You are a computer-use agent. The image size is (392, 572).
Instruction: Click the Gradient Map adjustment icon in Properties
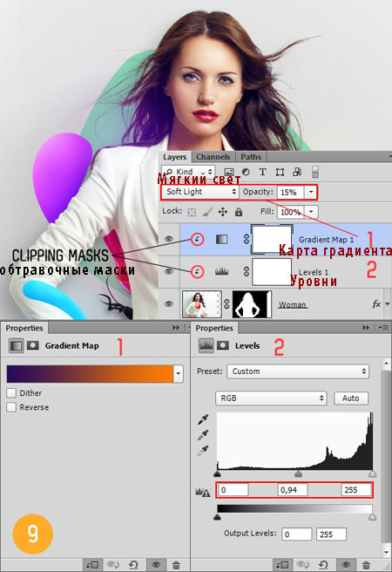[16, 345]
